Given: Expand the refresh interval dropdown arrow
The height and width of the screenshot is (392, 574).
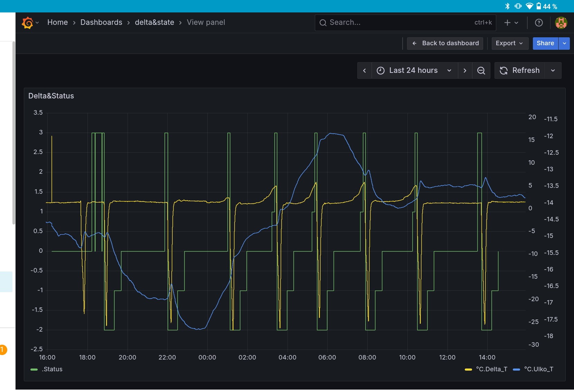Looking at the screenshot, I should (553, 71).
